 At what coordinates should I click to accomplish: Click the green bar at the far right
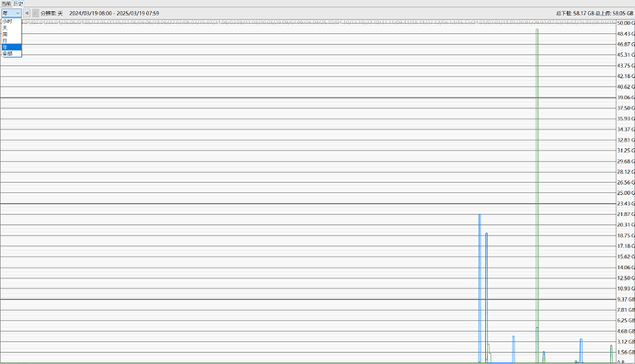(x=611, y=354)
